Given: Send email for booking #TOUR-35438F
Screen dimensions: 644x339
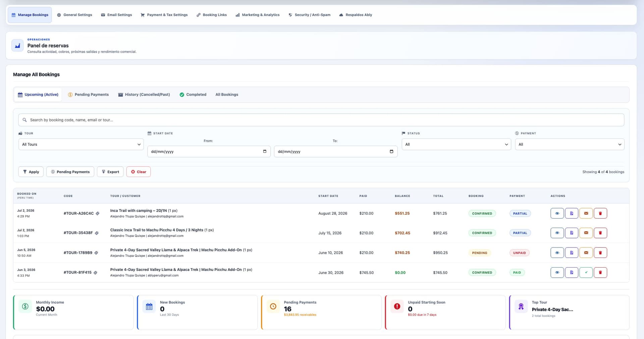Looking at the screenshot, I should pyautogui.click(x=586, y=233).
